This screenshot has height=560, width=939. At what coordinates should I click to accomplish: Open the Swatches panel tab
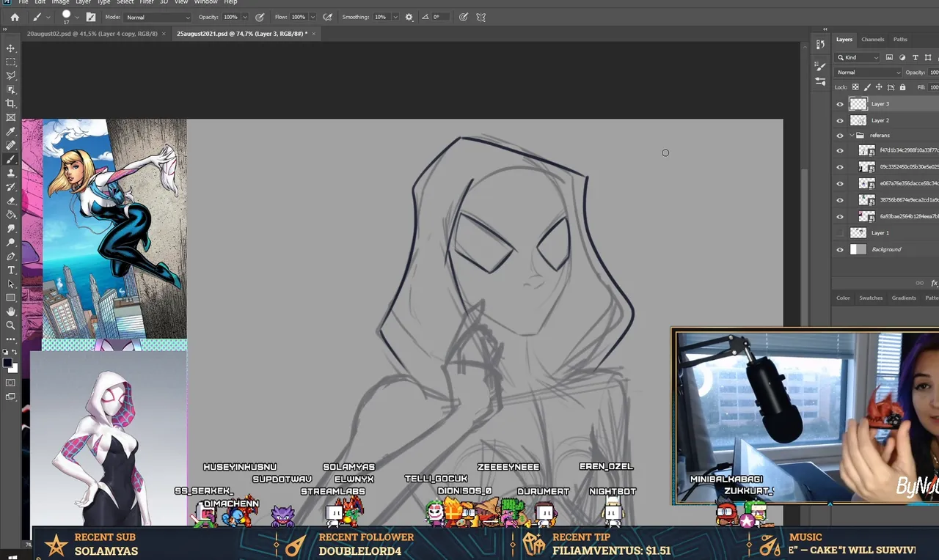[x=871, y=298]
